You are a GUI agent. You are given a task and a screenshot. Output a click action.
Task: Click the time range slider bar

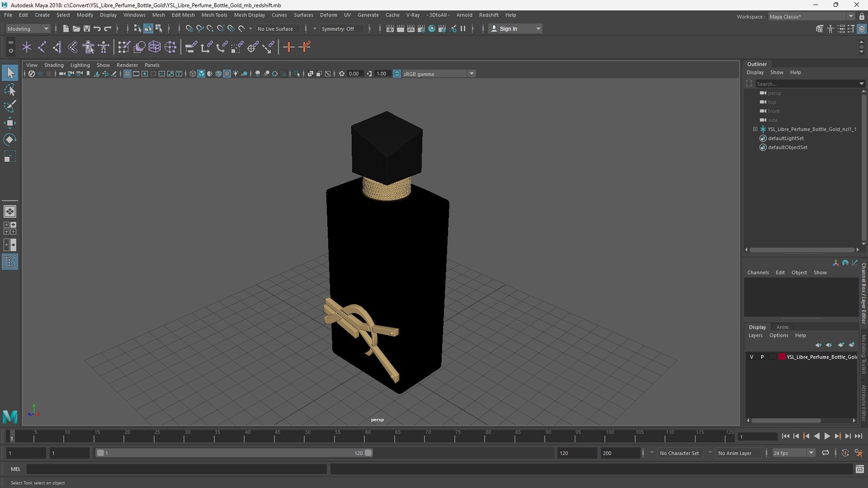(234, 453)
